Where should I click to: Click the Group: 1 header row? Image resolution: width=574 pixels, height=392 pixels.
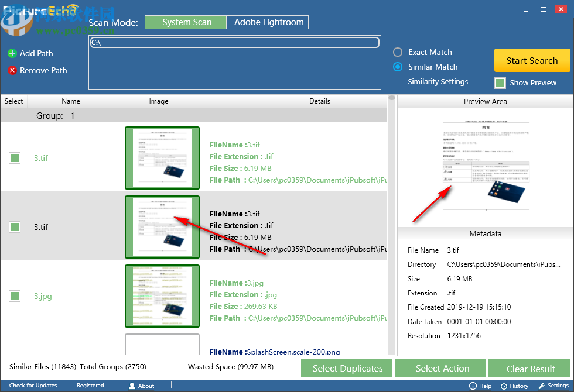tap(194, 116)
